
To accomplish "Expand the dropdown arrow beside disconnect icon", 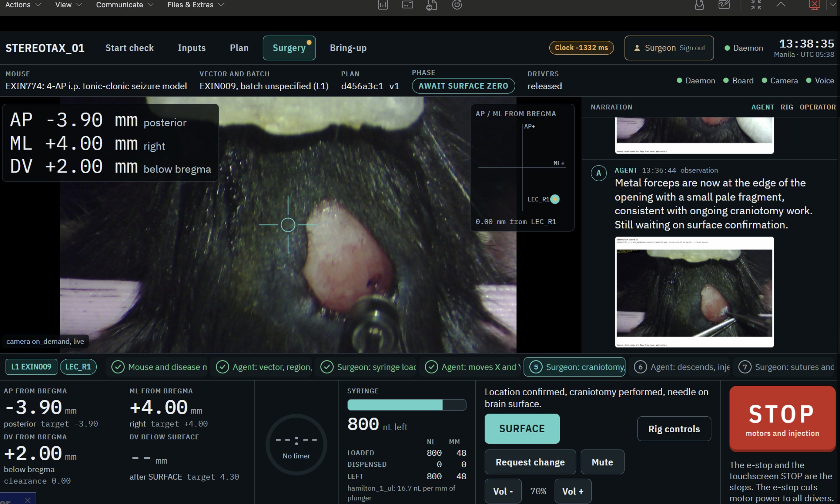I will point(833,5).
